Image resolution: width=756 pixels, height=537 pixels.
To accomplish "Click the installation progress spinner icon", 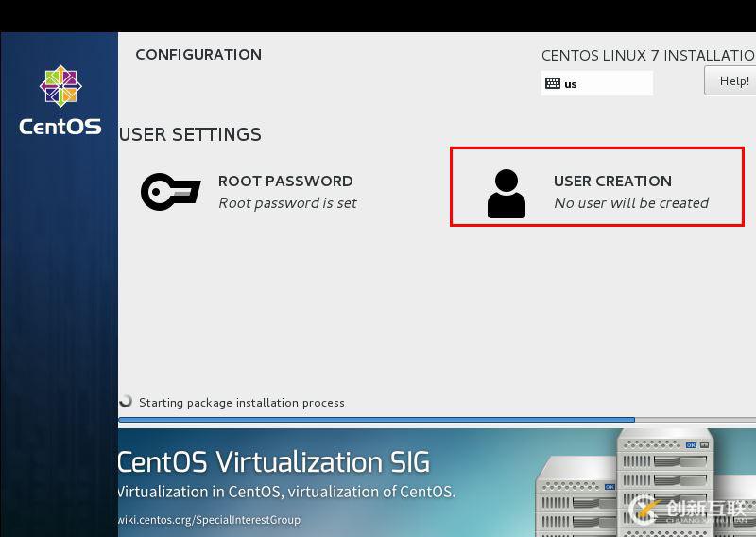I will click(126, 401).
